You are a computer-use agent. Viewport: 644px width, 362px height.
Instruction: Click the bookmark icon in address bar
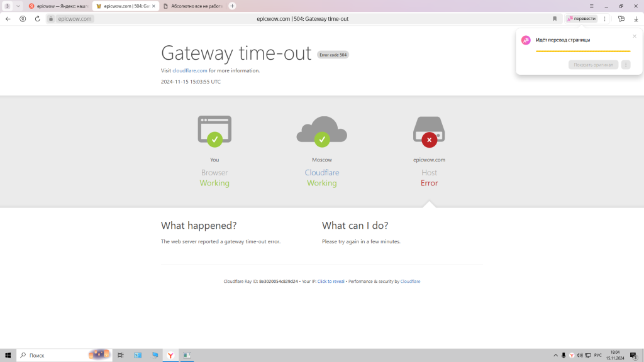tap(555, 19)
